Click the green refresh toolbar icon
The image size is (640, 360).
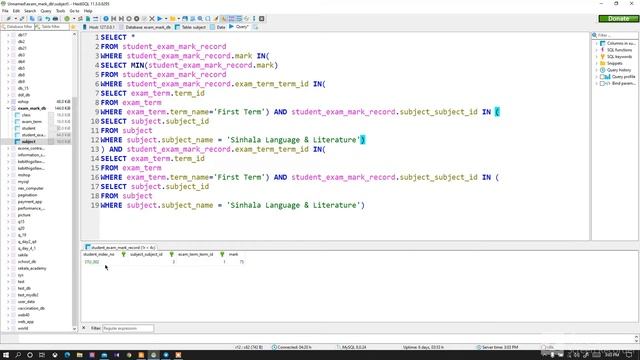pos(67,19)
